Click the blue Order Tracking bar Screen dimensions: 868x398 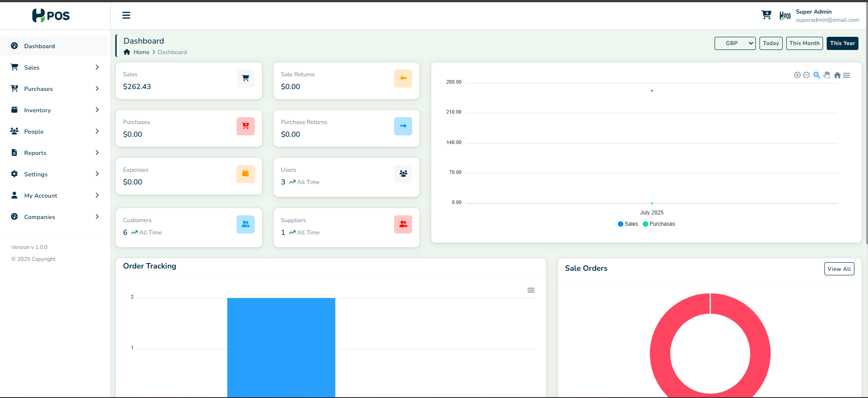(281, 348)
